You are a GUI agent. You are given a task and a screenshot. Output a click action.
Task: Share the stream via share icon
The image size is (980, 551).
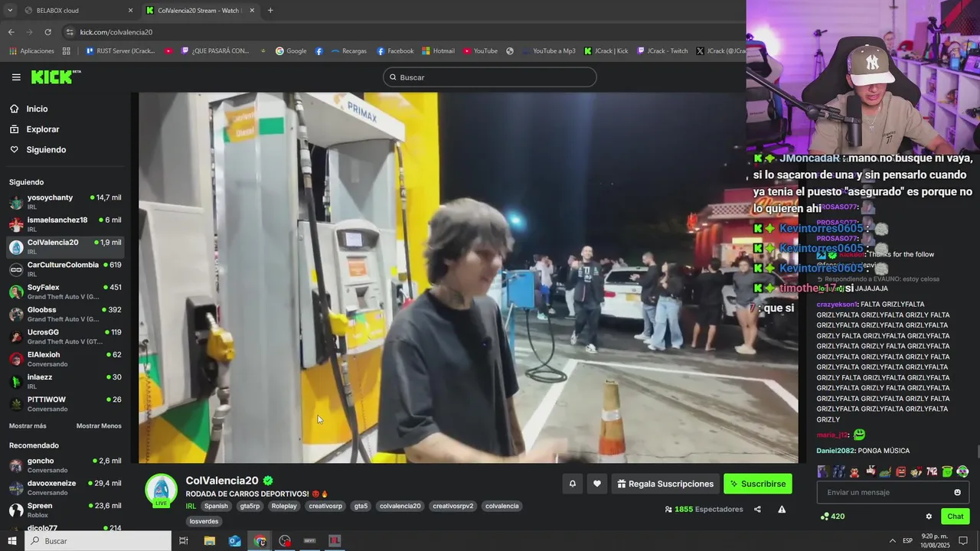(x=757, y=510)
